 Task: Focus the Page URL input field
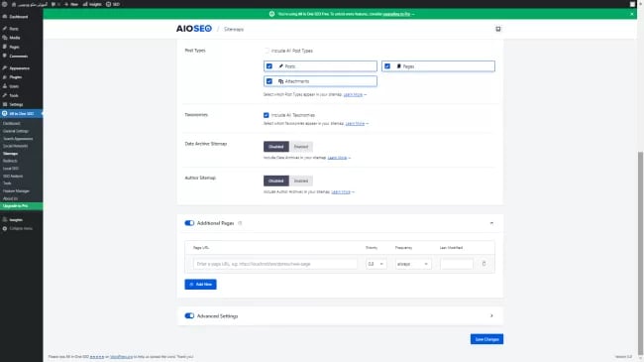[275, 264]
